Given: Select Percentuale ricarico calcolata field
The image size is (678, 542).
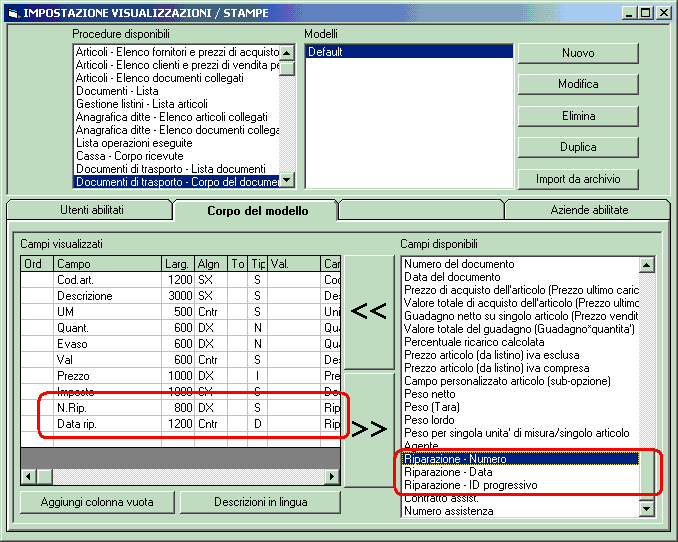Looking at the screenshot, I should click(x=521, y=342).
